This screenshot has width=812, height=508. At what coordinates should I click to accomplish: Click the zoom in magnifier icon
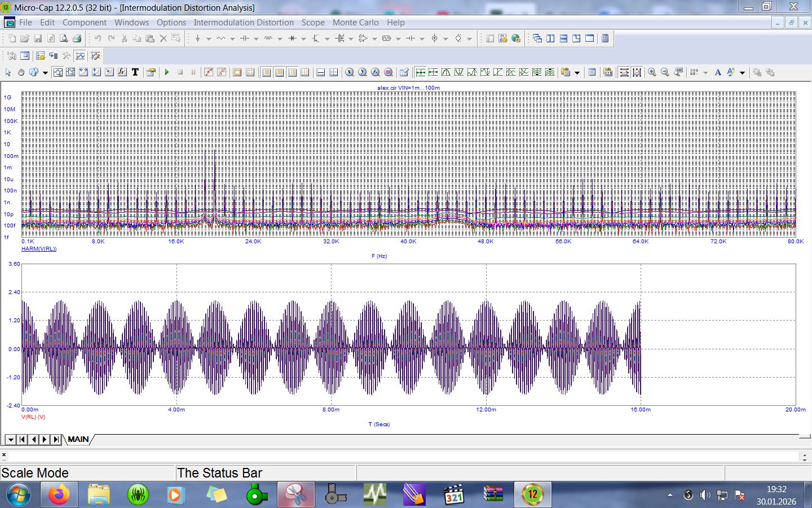click(652, 72)
